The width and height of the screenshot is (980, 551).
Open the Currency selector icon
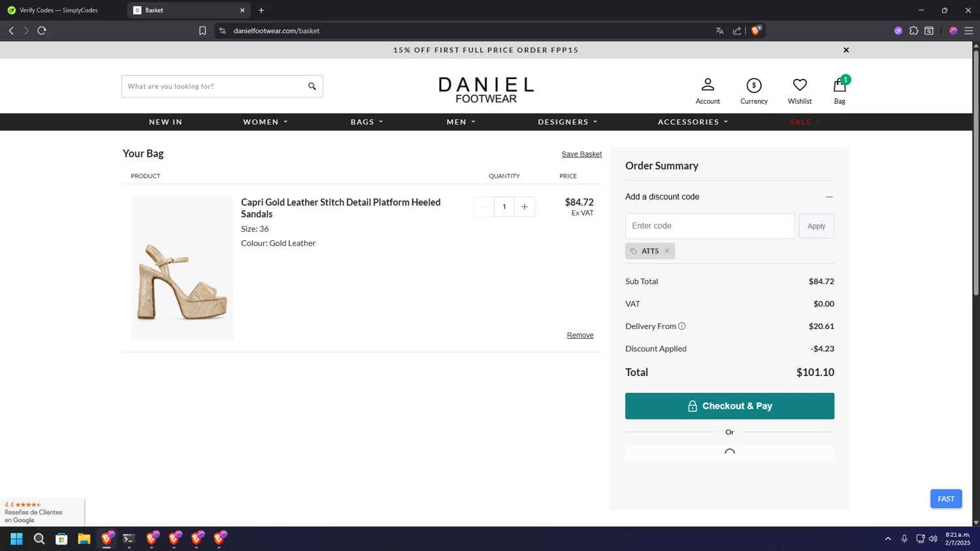coord(754,91)
